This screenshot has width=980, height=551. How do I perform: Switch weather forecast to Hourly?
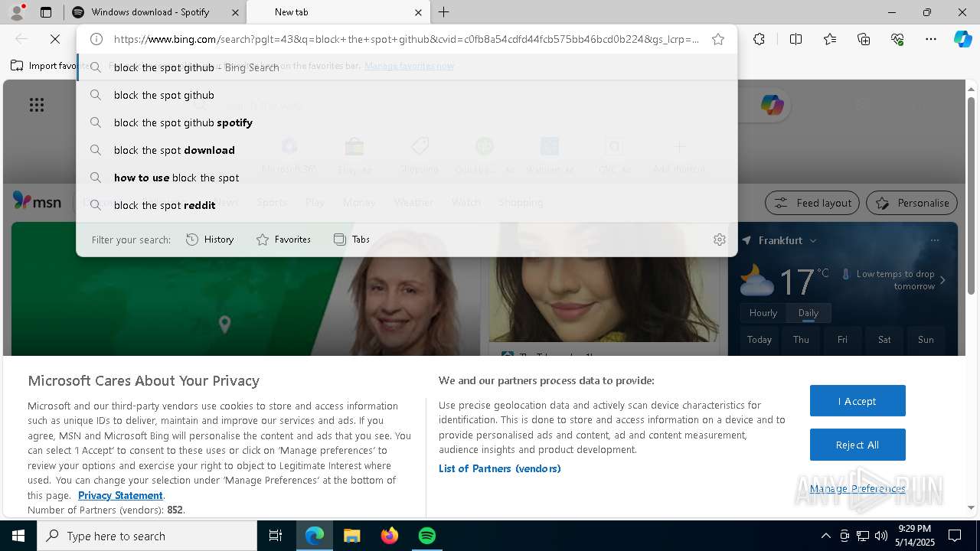[x=763, y=313]
